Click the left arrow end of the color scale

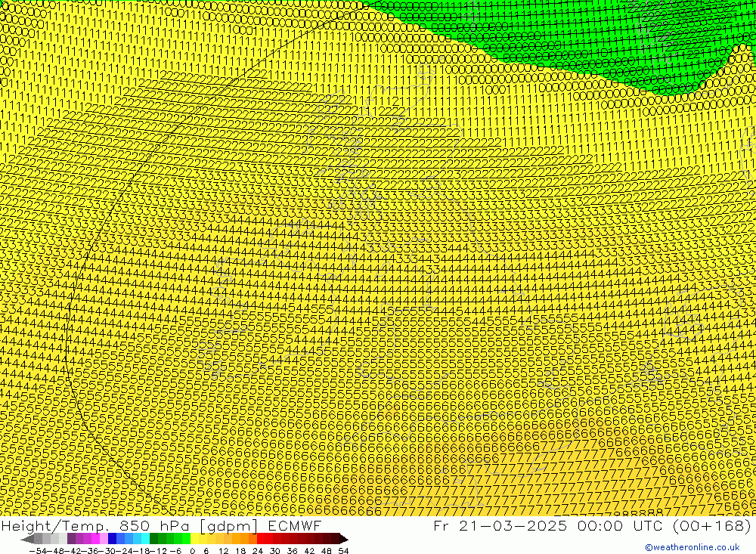point(27,539)
